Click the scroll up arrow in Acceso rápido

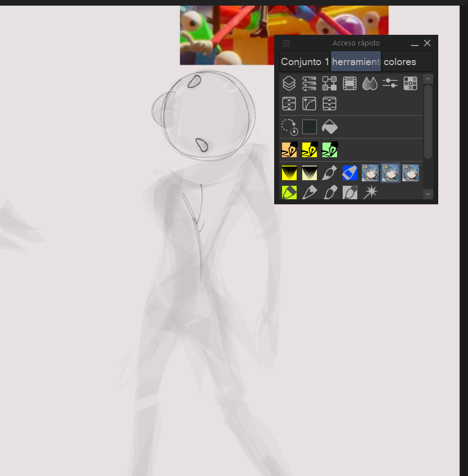pos(428,79)
